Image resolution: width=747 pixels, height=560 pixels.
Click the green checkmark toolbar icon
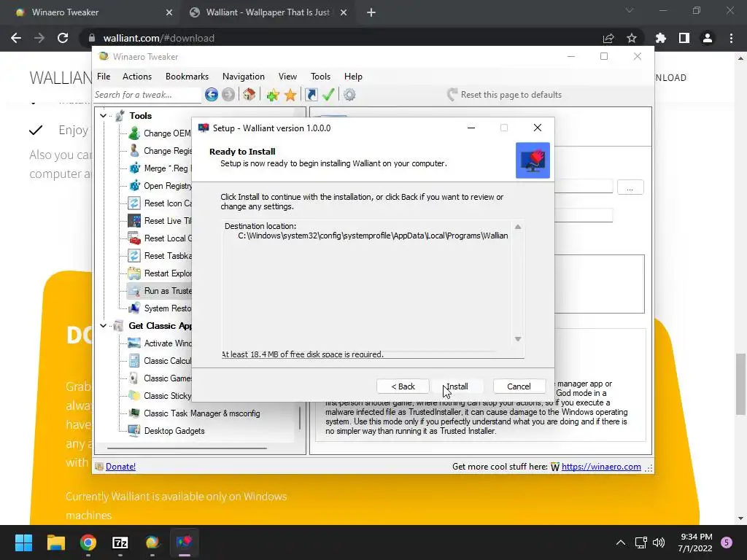point(328,95)
